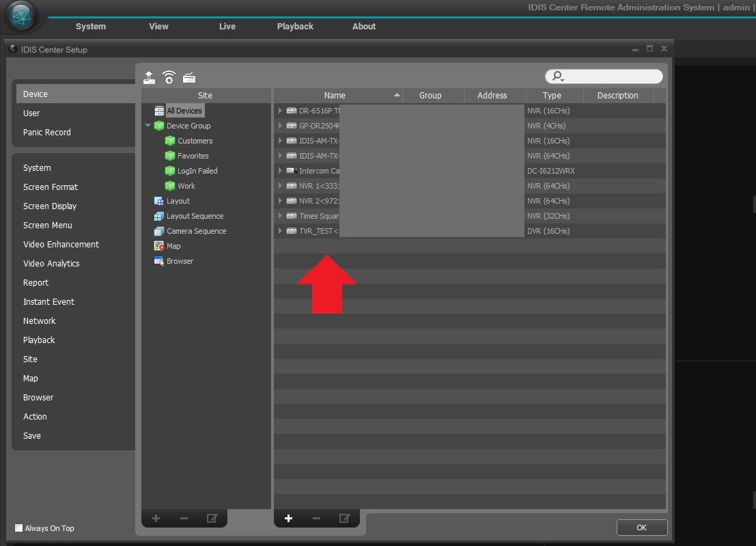Image resolution: width=756 pixels, height=546 pixels.
Task: Click the LogIn Failed group cube icon
Action: click(170, 171)
